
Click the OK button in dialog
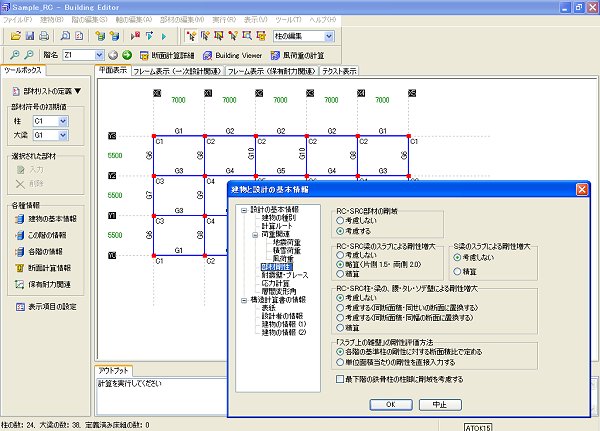391,404
